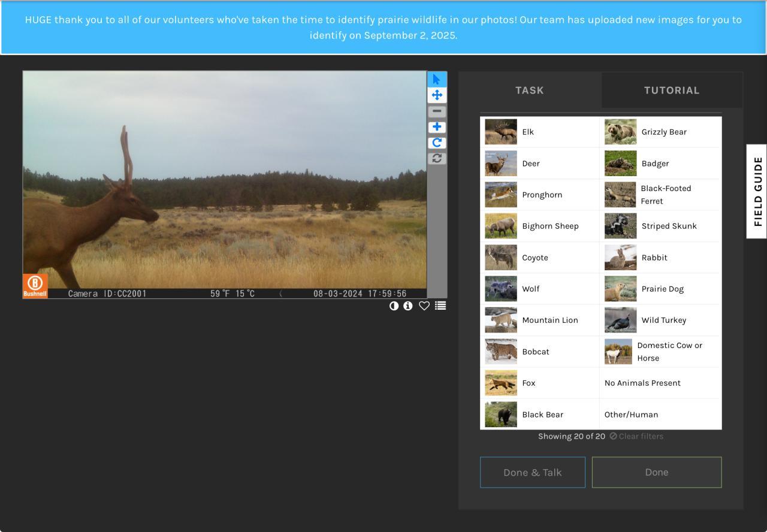Pick the Bobcat option

click(x=539, y=352)
